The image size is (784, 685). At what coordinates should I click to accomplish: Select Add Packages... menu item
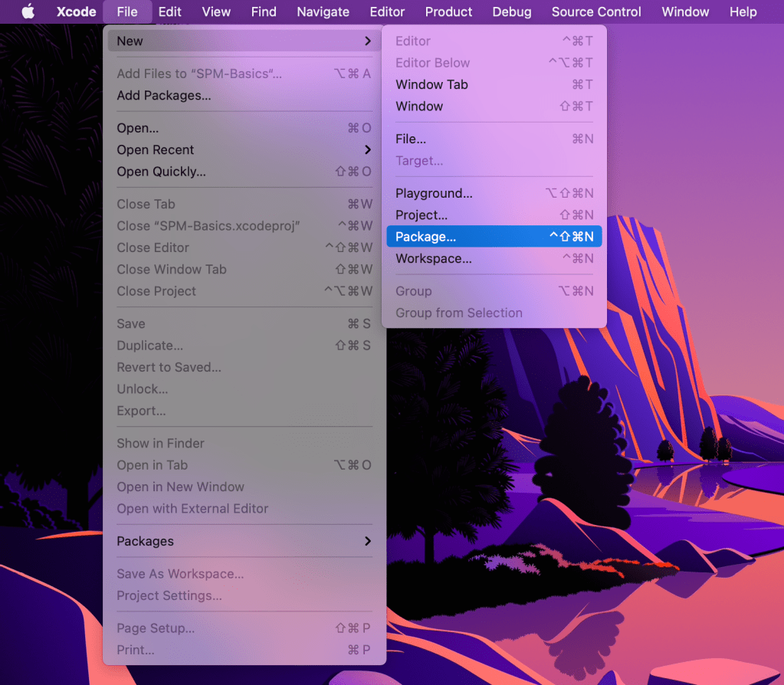(164, 96)
